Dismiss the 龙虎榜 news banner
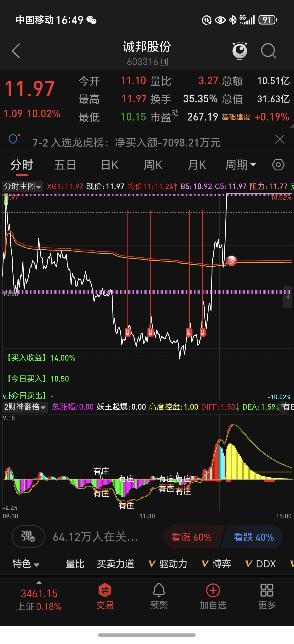Viewport: 294px width, 644px height. pos(280,139)
